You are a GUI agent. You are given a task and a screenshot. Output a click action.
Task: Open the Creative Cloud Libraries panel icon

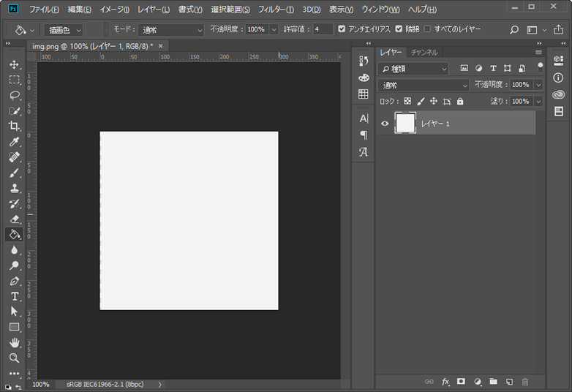pyautogui.click(x=558, y=95)
